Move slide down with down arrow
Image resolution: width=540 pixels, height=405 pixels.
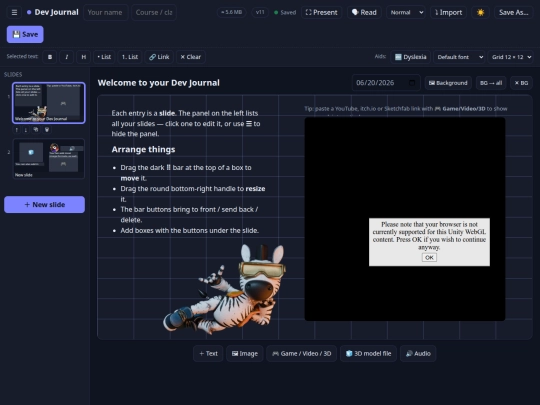26,129
